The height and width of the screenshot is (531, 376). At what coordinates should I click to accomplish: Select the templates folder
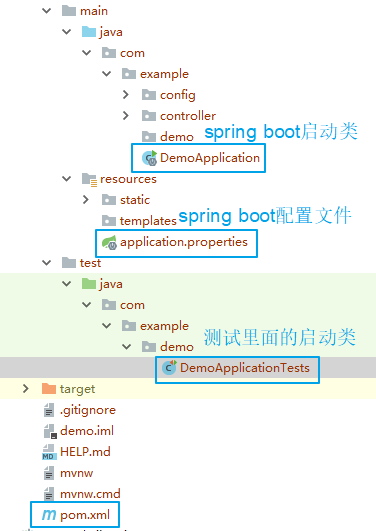point(148,221)
